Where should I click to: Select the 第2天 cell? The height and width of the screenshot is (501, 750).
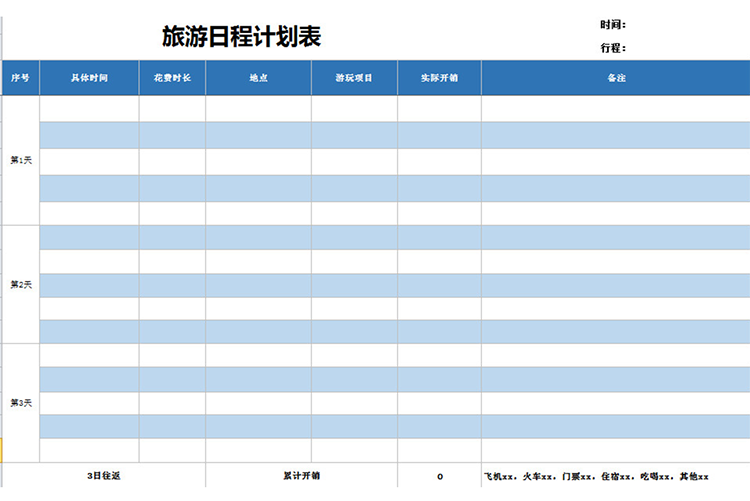point(21,285)
